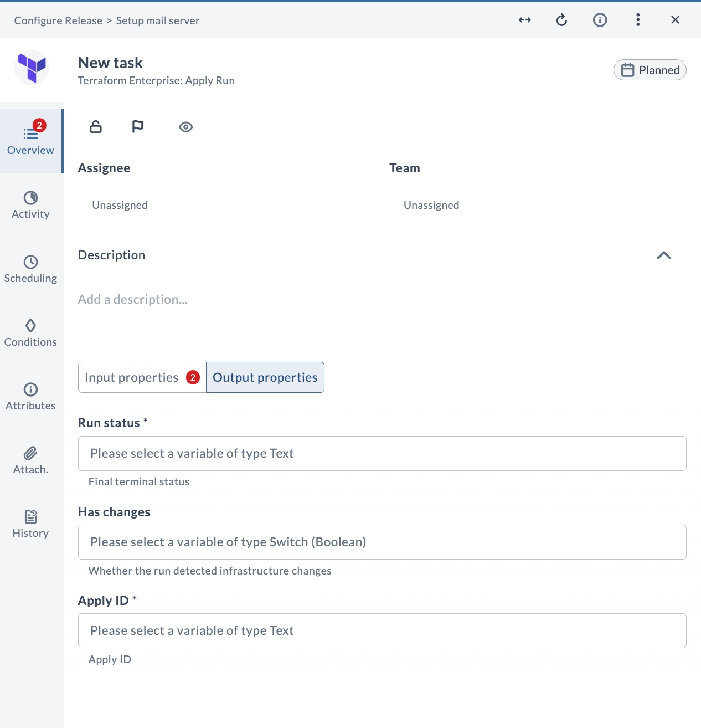
Task: Toggle the lock task icon
Action: point(96,127)
